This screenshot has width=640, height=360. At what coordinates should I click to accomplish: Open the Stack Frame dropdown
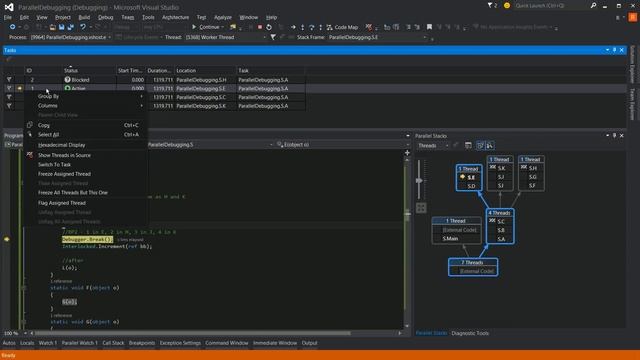[x=378, y=37]
